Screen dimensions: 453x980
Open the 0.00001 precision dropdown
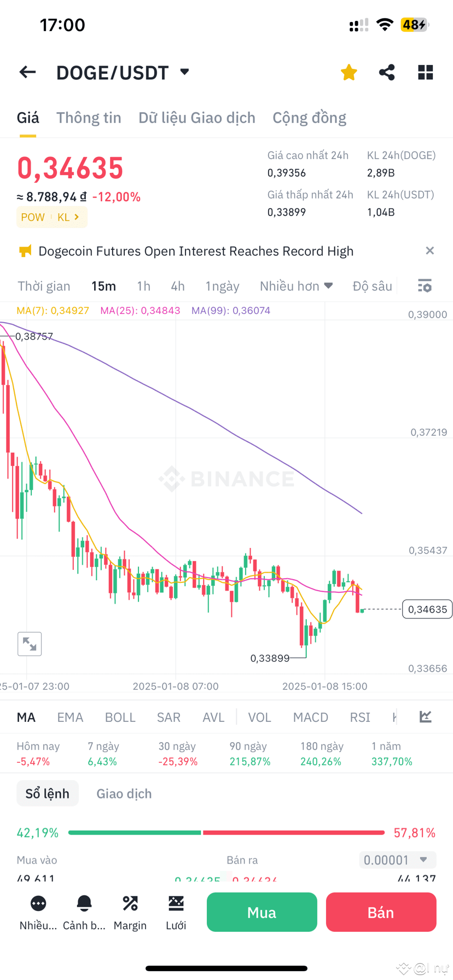[397, 860]
